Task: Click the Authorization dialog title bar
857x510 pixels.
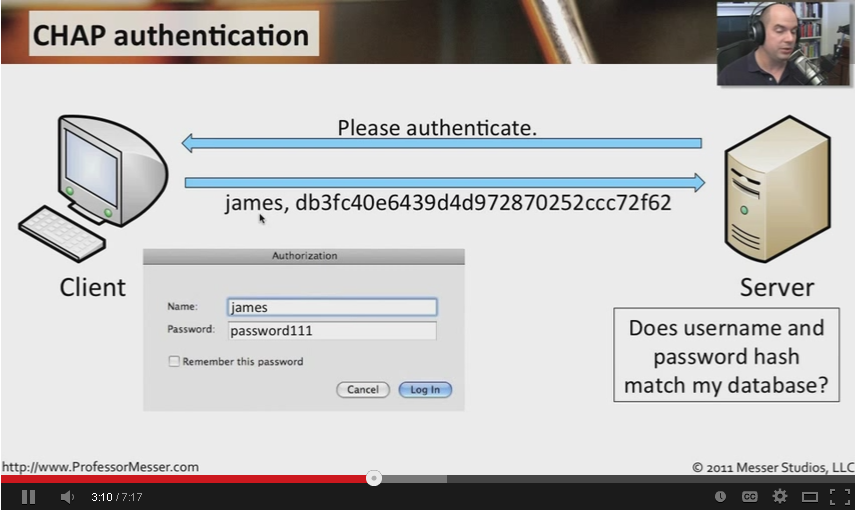Action: 304,256
